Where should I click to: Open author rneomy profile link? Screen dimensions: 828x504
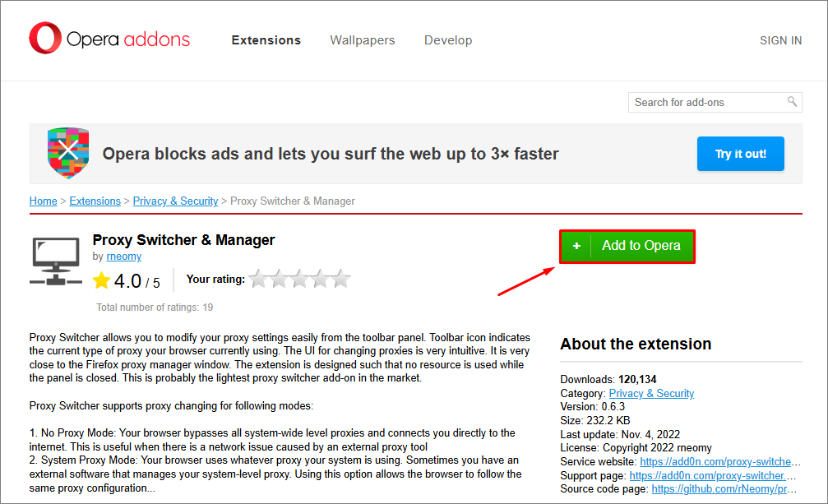124,257
